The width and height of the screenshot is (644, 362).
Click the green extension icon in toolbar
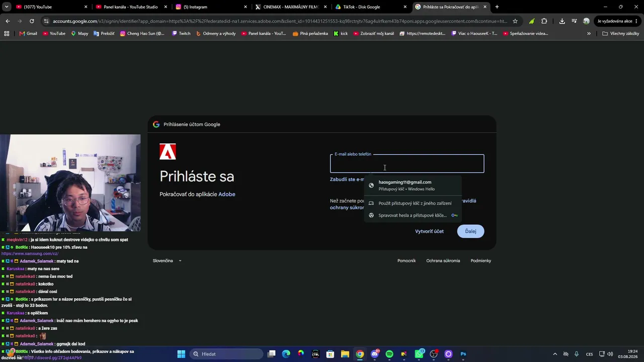coord(532,21)
